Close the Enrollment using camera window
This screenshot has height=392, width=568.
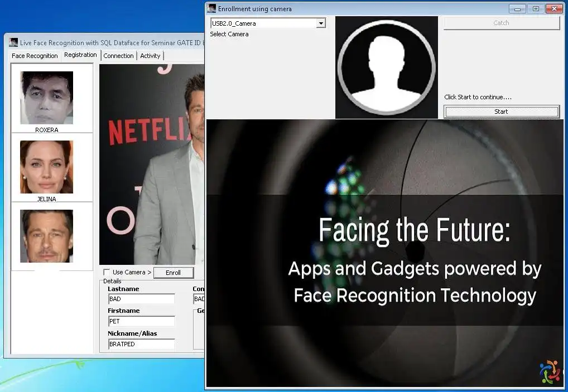point(553,8)
